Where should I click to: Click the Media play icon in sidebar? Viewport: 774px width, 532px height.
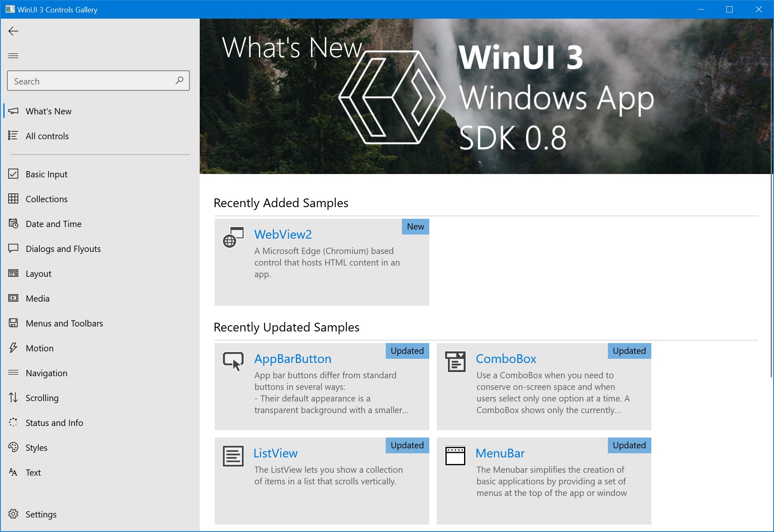[x=13, y=298]
